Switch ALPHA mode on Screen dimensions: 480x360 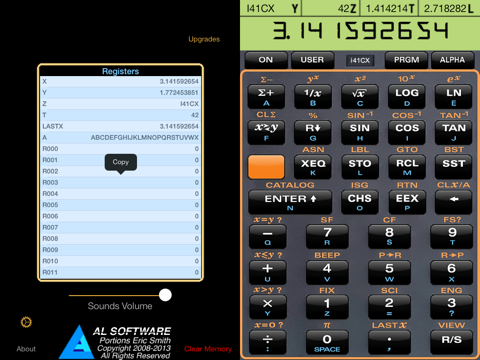pyautogui.click(x=452, y=60)
